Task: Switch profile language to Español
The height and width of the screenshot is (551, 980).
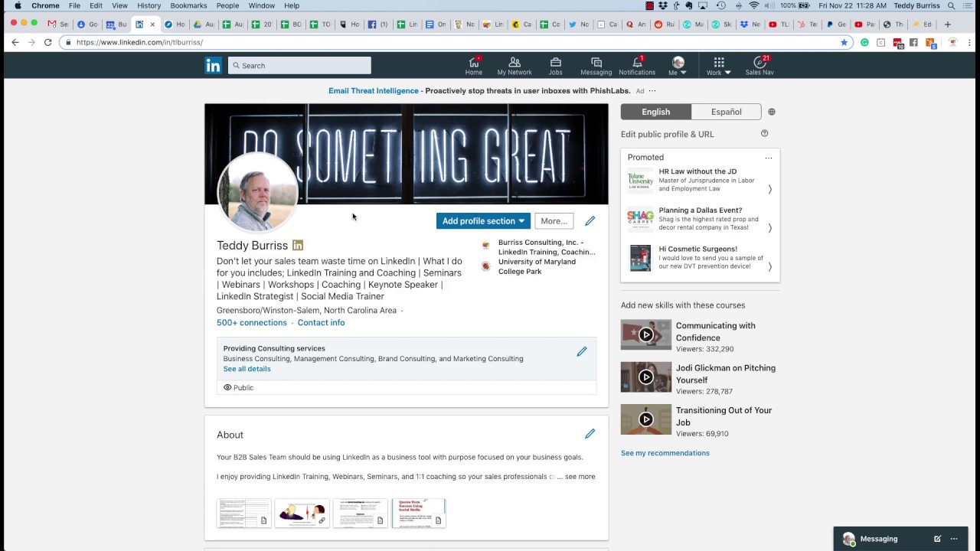Action: tap(726, 112)
